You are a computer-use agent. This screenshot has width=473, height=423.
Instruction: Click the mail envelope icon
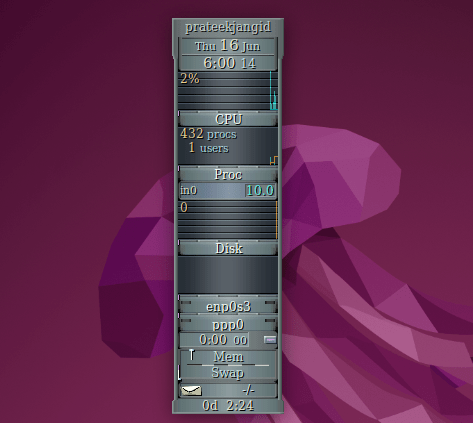tap(191, 391)
